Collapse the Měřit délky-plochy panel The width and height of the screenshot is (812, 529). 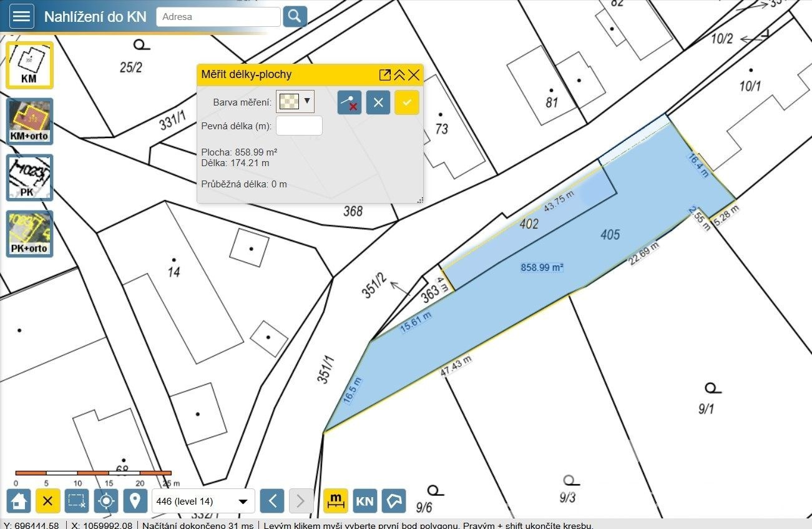coord(399,75)
